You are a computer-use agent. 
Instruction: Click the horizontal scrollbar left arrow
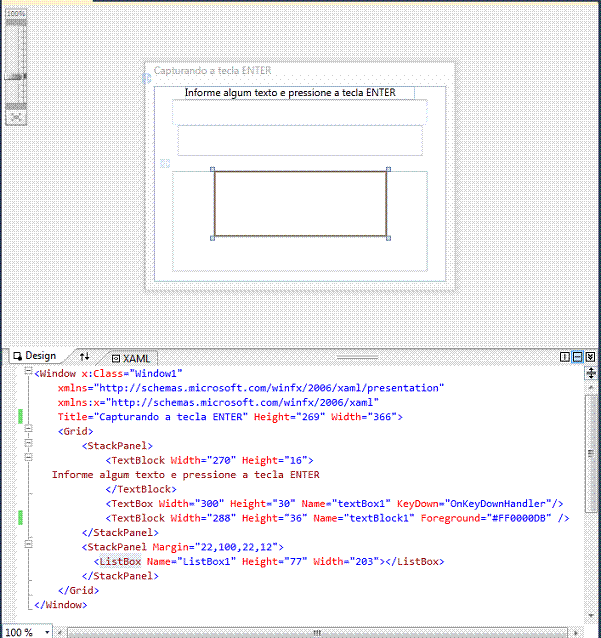click(60, 632)
